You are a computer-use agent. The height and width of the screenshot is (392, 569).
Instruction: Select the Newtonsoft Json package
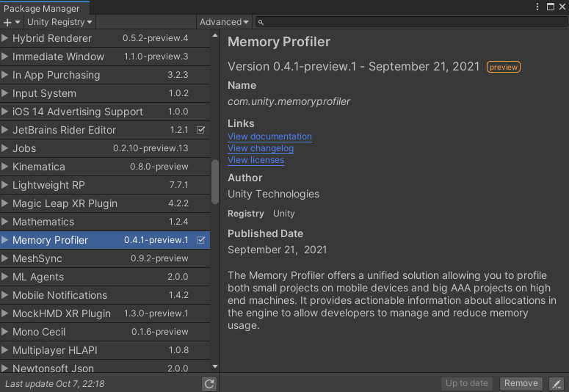tap(105, 366)
